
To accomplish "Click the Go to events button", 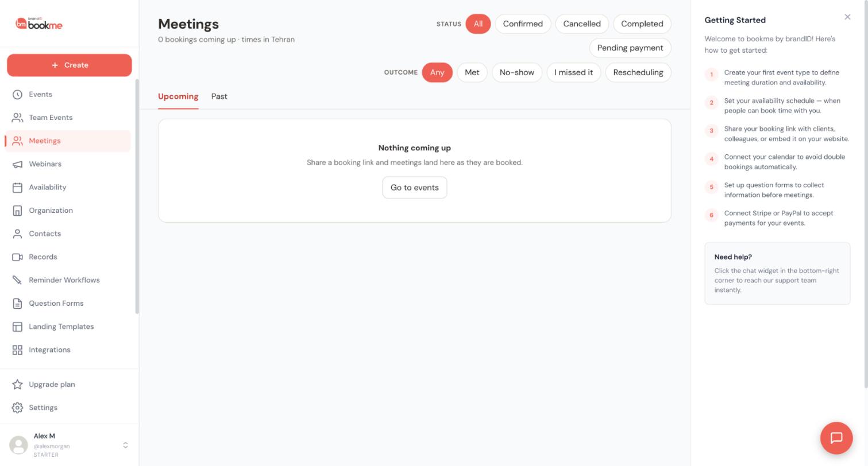I will click(x=415, y=188).
